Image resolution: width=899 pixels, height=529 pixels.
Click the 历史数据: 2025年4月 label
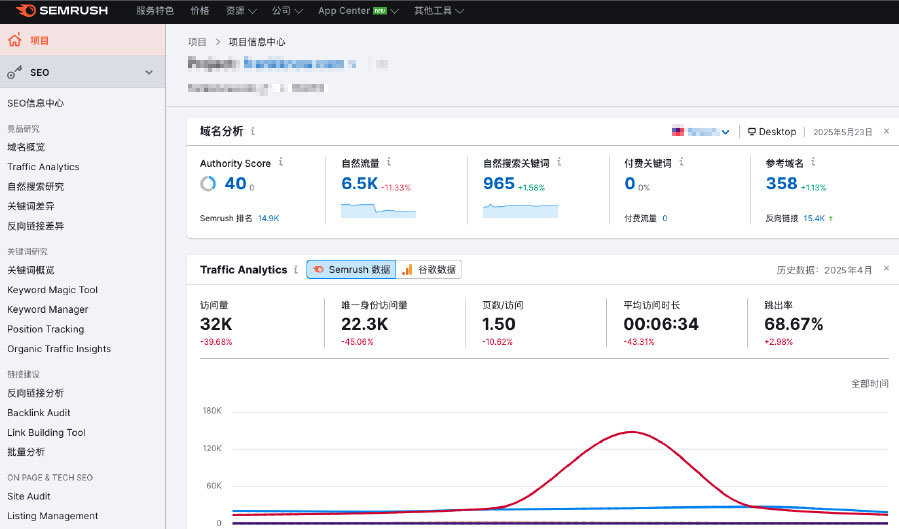(824, 270)
